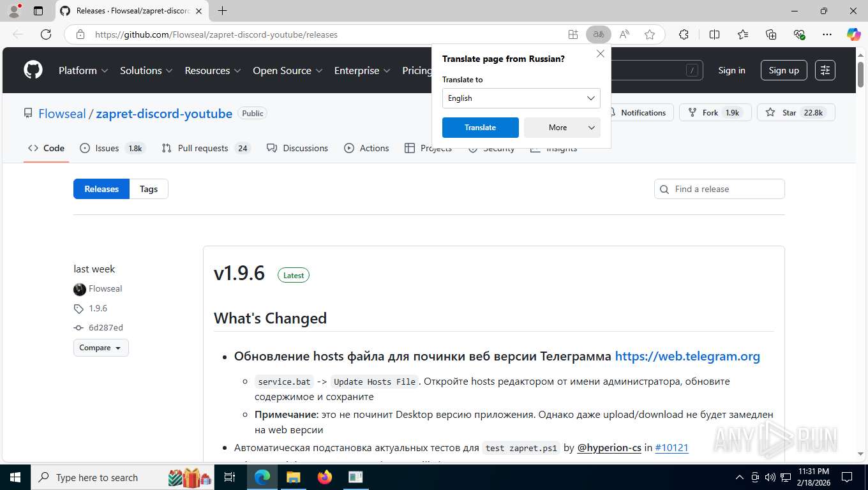
Task: Open File Explorer from taskbar
Action: (293, 477)
